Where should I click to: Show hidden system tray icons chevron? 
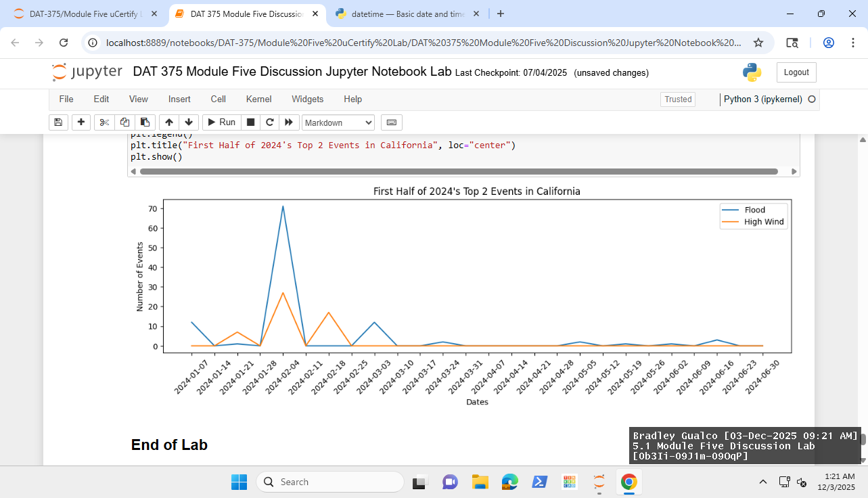coord(763,482)
